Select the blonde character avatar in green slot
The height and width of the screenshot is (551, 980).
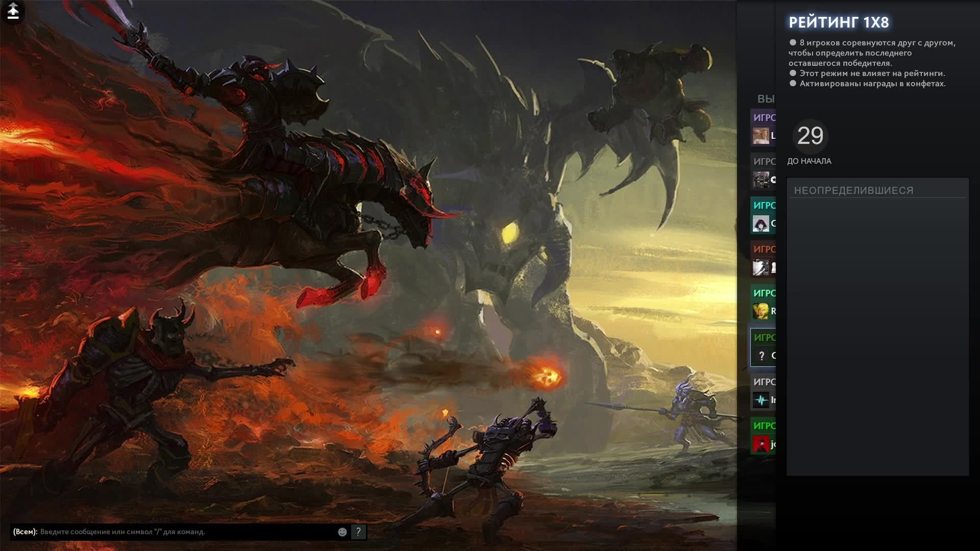761,311
